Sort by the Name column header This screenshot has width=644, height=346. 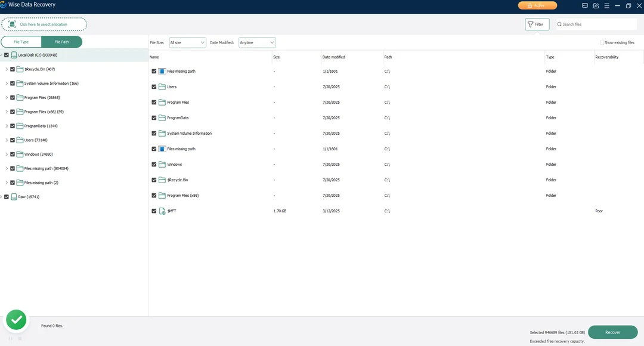click(x=210, y=57)
